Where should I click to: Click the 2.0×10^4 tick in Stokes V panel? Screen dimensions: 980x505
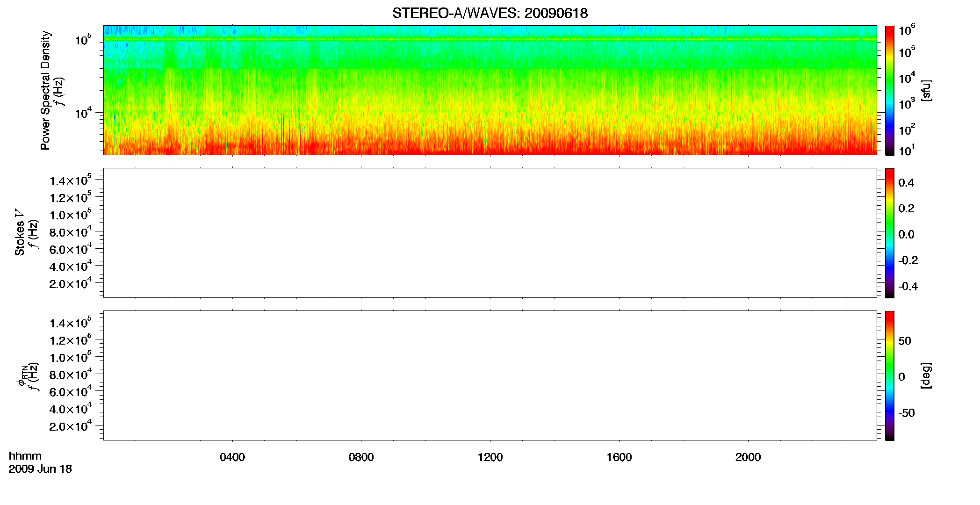71,283
